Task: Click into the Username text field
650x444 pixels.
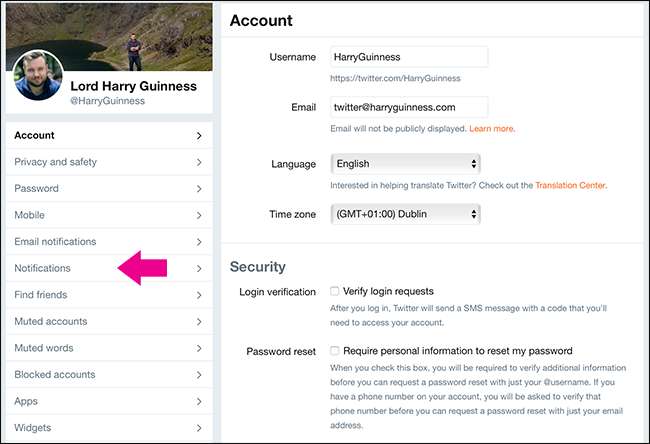Action: 409,57
